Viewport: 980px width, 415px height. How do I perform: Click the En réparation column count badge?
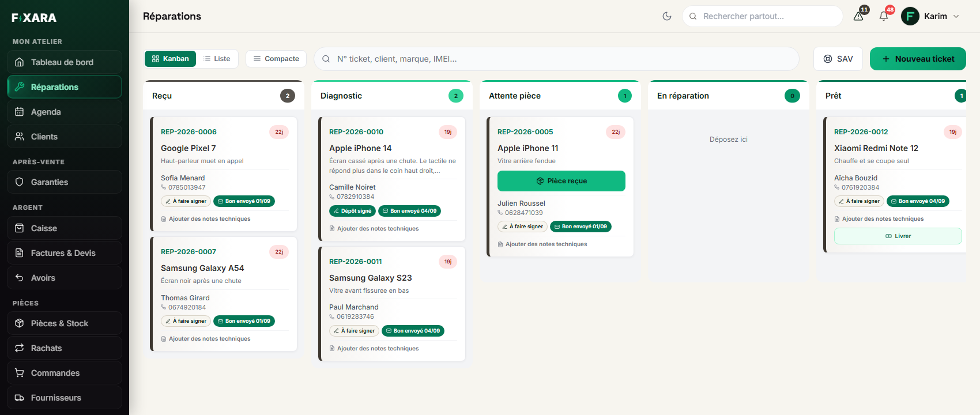click(x=792, y=96)
